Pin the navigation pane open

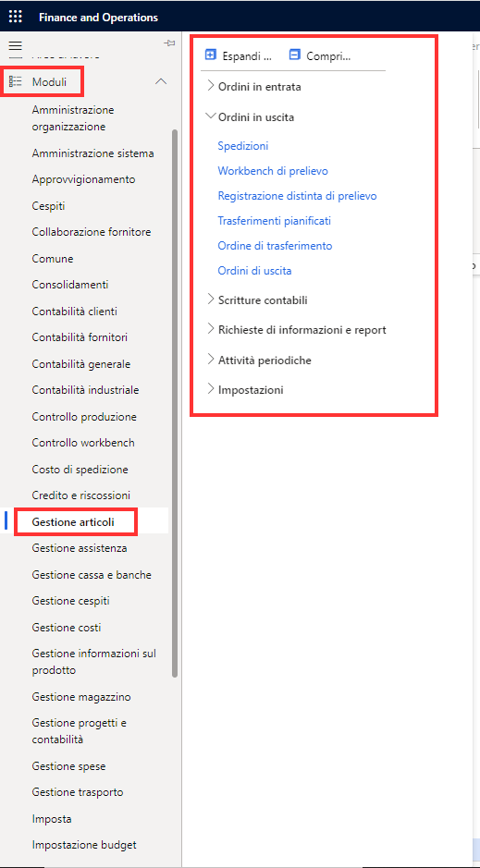click(169, 43)
